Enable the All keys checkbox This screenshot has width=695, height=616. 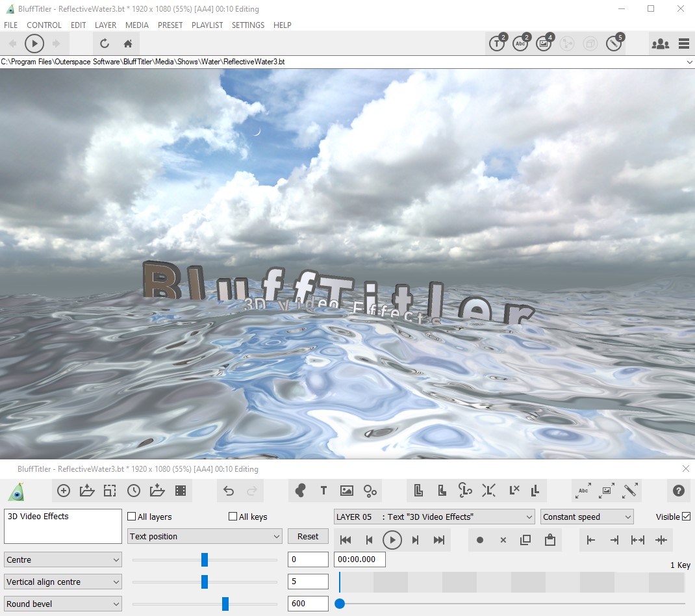[x=233, y=517]
